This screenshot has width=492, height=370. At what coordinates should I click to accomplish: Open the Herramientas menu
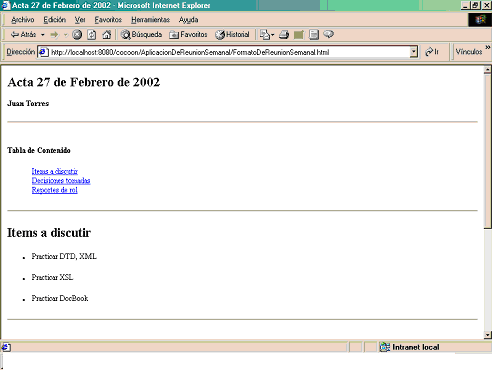tap(150, 20)
